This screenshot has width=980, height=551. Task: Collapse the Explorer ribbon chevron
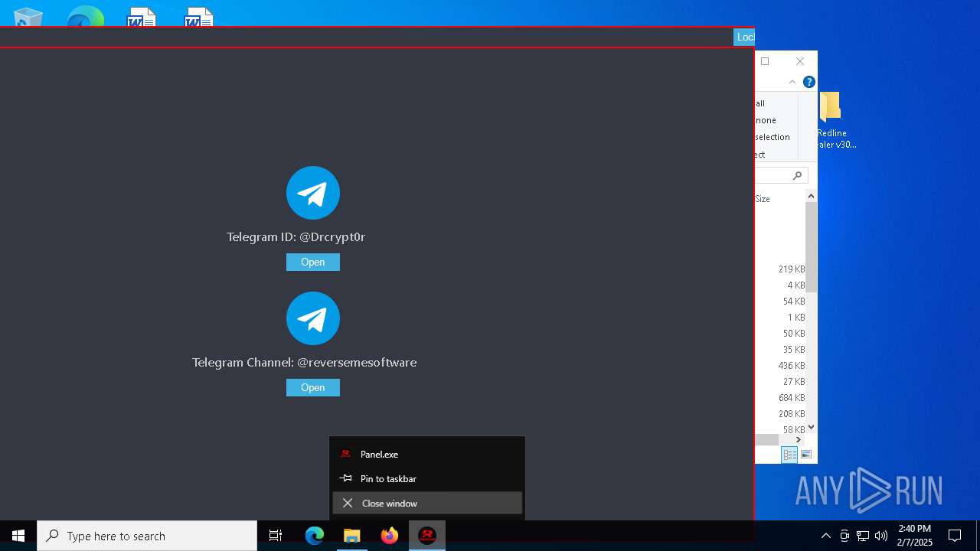[x=792, y=82]
